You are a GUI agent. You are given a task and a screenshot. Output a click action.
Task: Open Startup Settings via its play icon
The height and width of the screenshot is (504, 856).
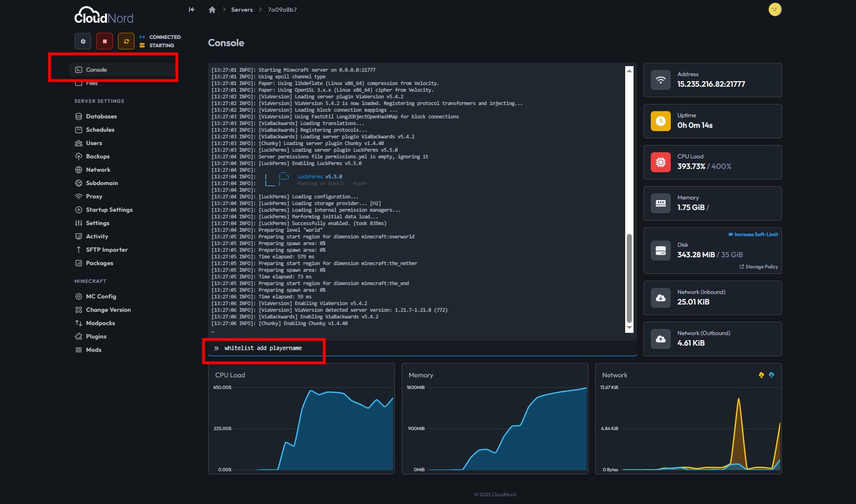tap(79, 210)
